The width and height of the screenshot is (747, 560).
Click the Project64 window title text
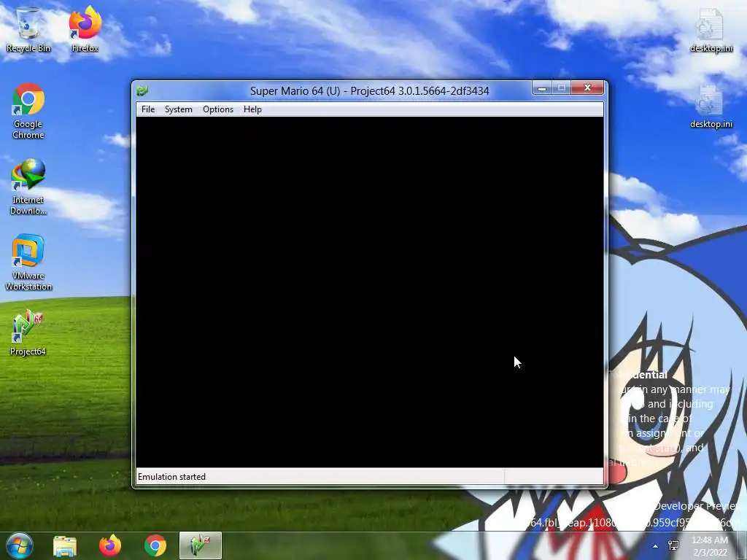[x=370, y=90]
